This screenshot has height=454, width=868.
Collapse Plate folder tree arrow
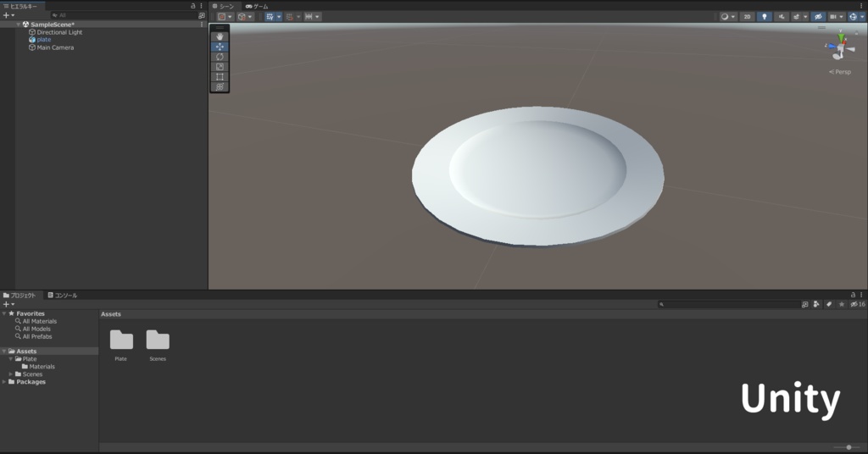10,359
